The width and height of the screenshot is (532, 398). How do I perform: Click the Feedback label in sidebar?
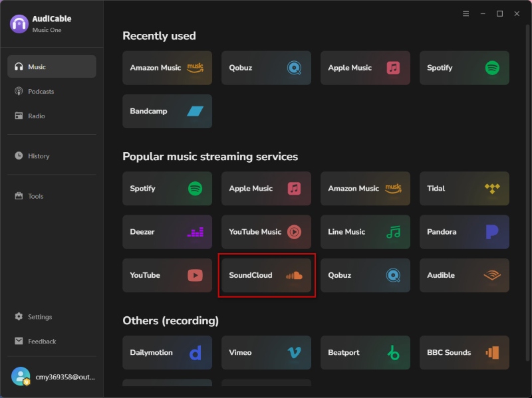(42, 341)
